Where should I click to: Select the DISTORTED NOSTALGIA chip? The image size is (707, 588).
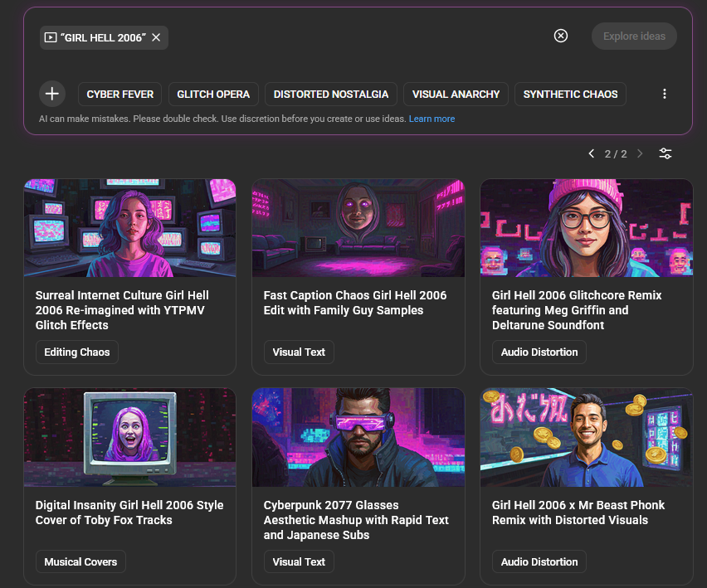tap(331, 95)
